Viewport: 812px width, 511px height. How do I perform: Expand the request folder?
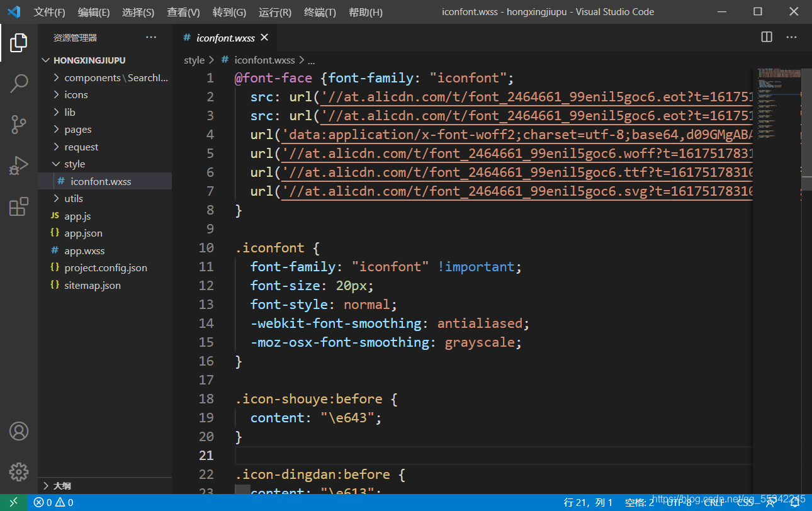pos(104,147)
